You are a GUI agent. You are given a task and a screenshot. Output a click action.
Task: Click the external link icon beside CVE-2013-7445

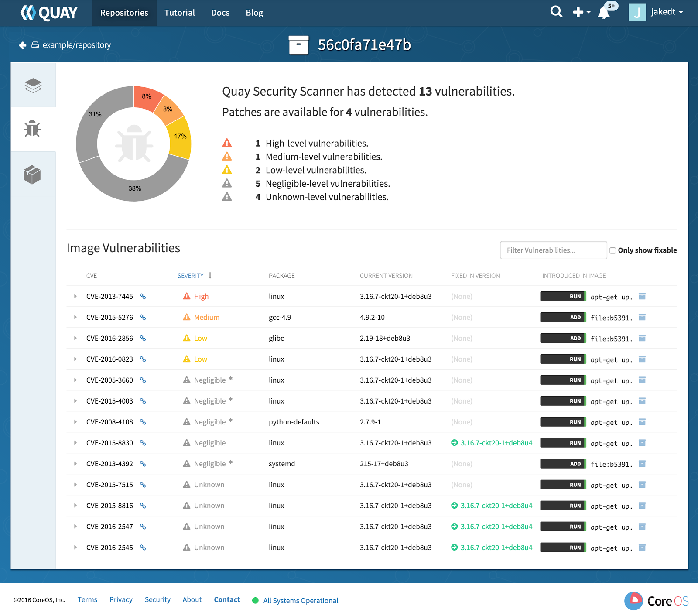pyautogui.click(x=143, y=296)
